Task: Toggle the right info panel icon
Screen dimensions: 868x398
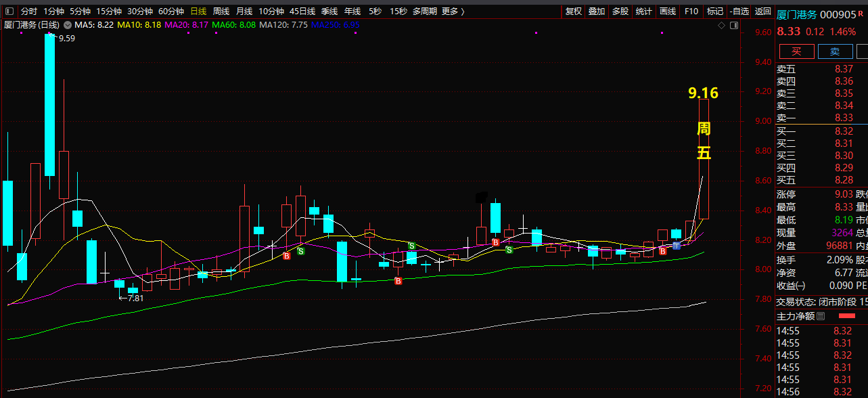Action: (733, 25)
